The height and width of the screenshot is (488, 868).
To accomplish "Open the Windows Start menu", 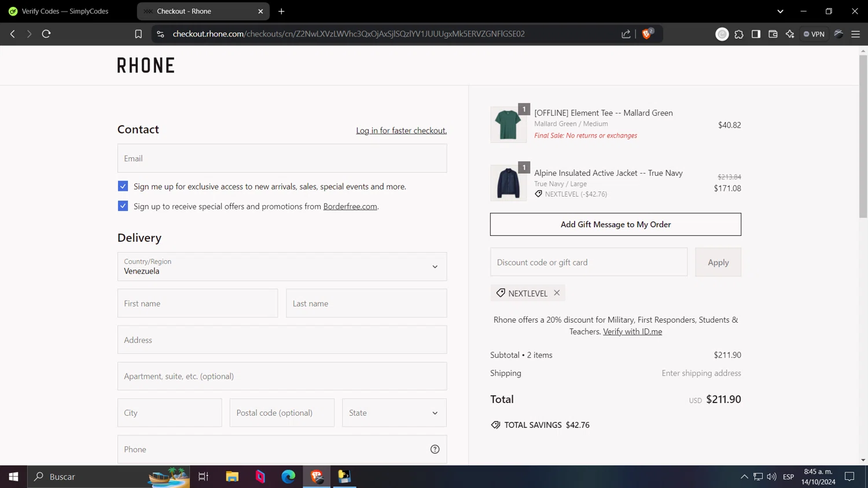I will (13, 476).
